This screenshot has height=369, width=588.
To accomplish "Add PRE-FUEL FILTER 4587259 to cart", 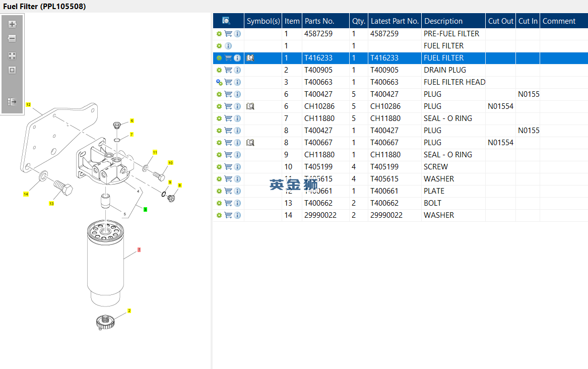I will pos(228,34).
